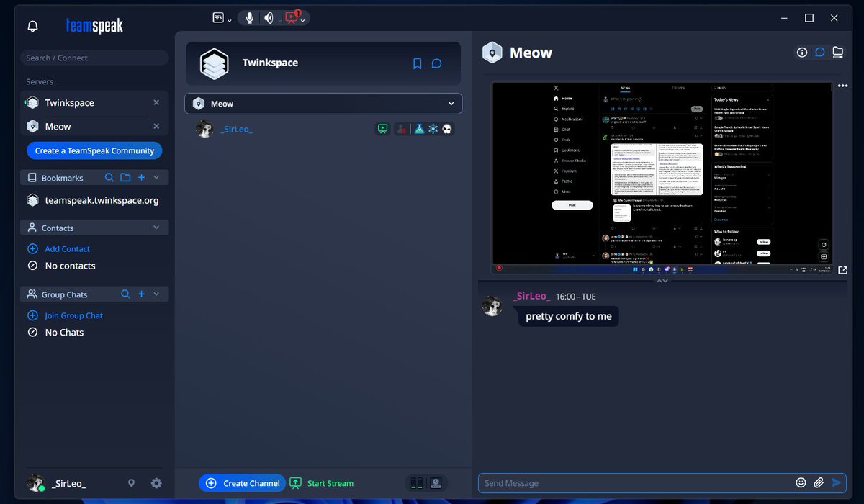
Task: Close the Twinkspace server entry
Action: (156, 103)
